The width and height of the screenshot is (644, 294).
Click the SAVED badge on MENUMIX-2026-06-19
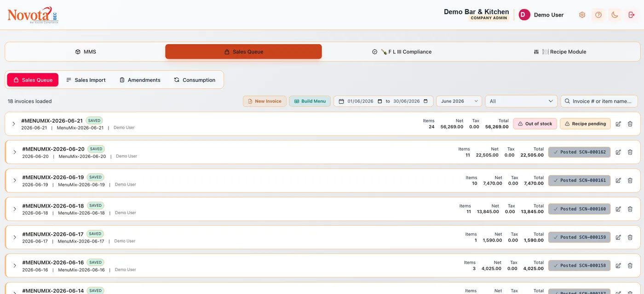(95, 177)
